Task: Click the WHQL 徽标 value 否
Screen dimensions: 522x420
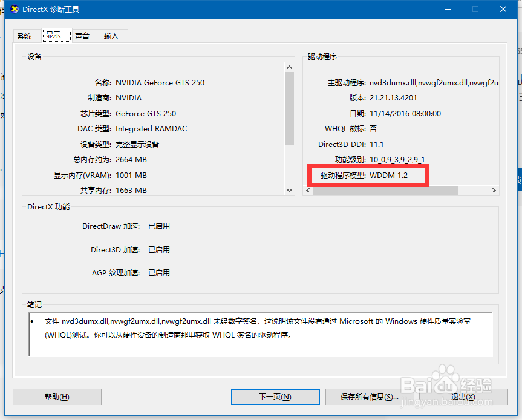Action: click(373, 129)
